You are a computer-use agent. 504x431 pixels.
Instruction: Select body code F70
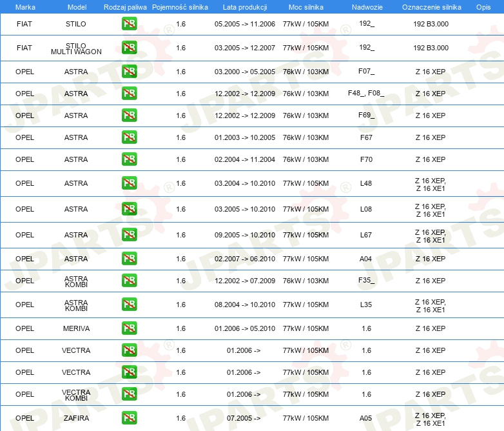pos(366,159)
